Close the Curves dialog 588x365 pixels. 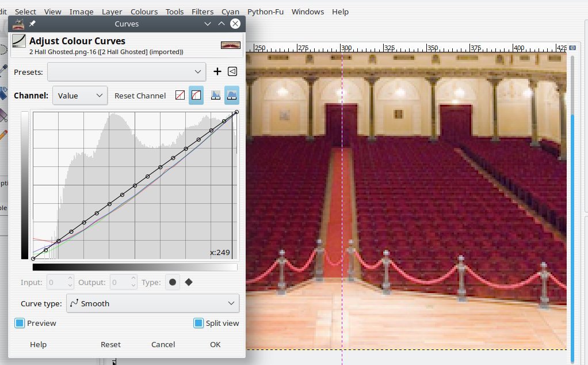click(x=235, y=24)
